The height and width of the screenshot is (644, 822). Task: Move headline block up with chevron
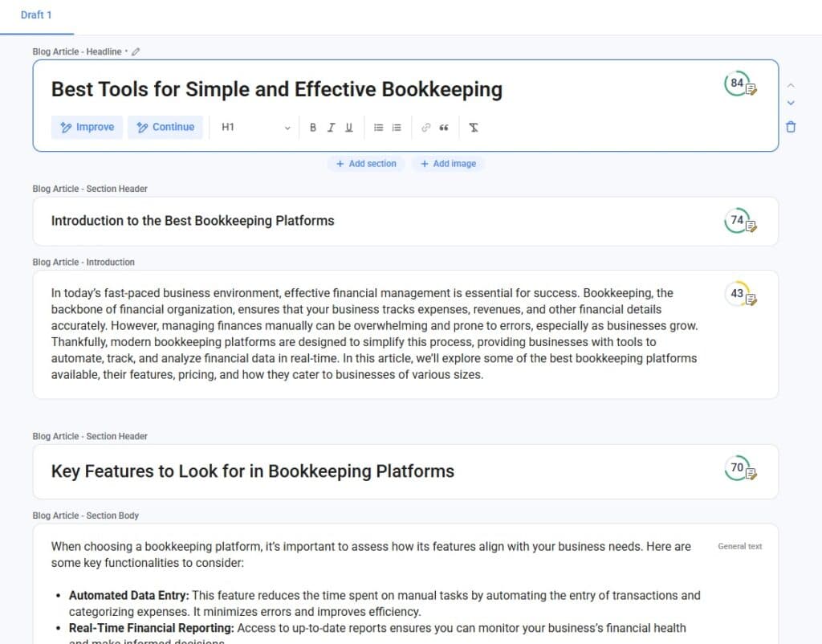tap(791, 85)
